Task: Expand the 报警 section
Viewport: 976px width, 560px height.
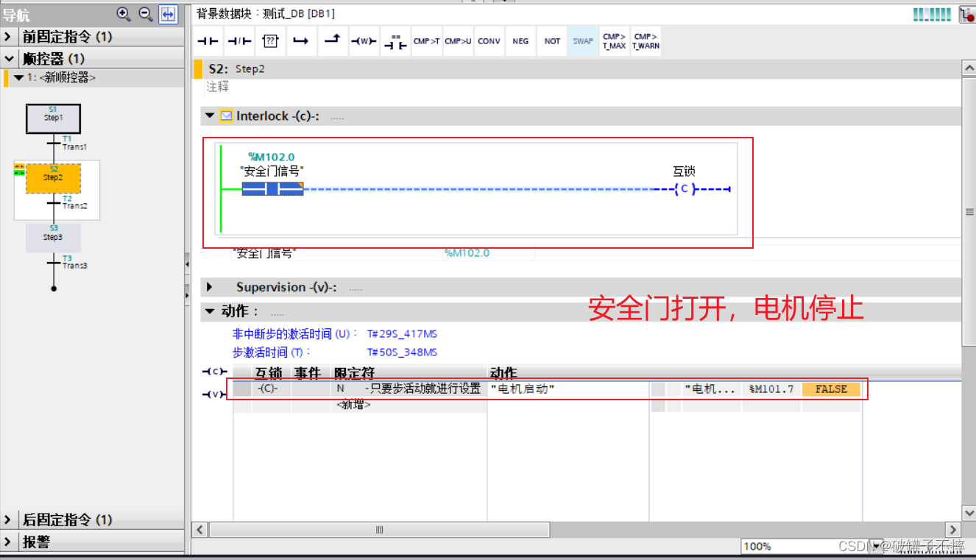Action: 8,542
